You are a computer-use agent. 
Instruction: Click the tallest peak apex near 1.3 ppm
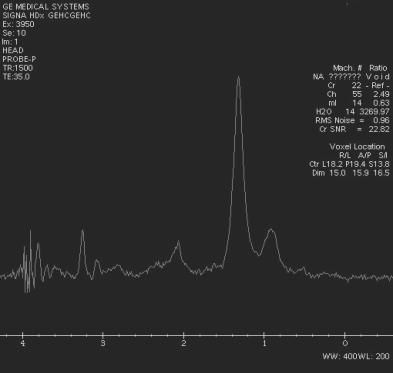[x=238, y=77]
